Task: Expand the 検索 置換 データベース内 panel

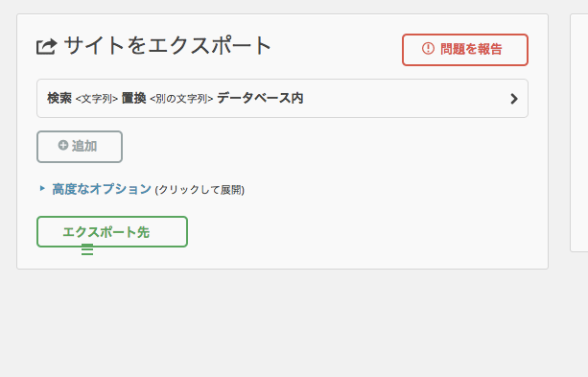Action: coord(282,98)
